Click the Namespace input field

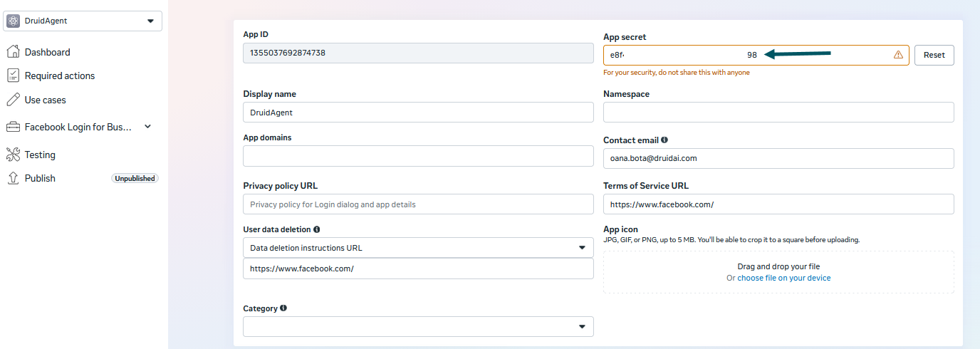pos(778,113)
